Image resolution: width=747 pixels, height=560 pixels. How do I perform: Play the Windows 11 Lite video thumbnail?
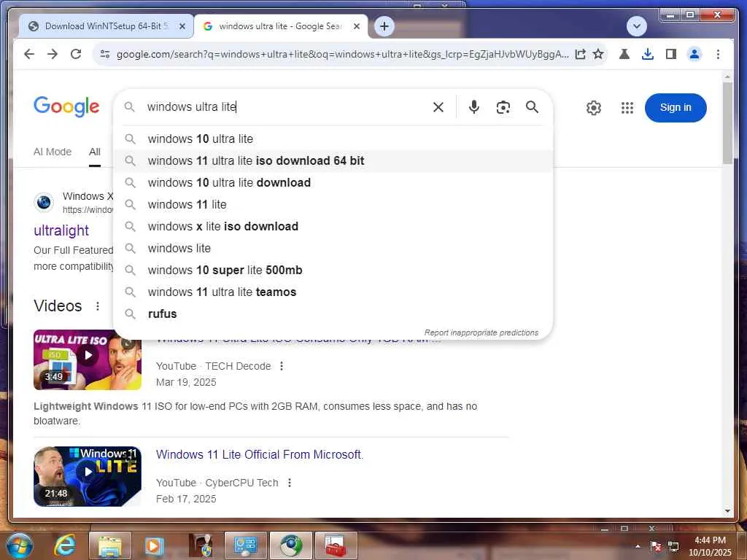[x=88, y=476]
